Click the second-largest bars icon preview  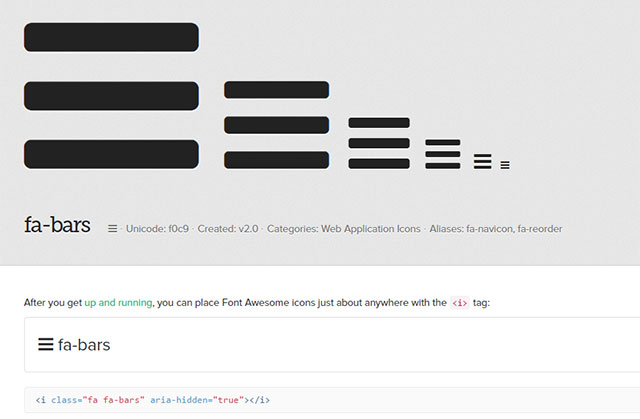coord(276,125)
